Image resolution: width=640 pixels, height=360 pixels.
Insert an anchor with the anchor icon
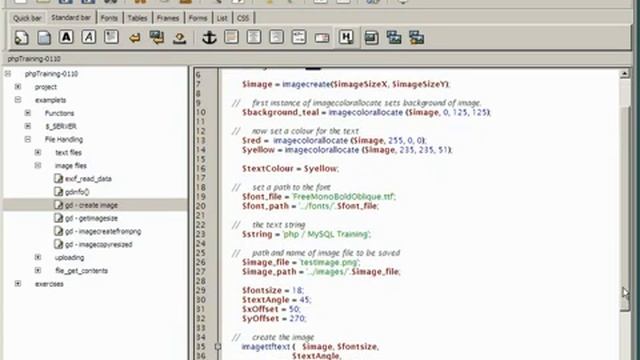[209, 38]
